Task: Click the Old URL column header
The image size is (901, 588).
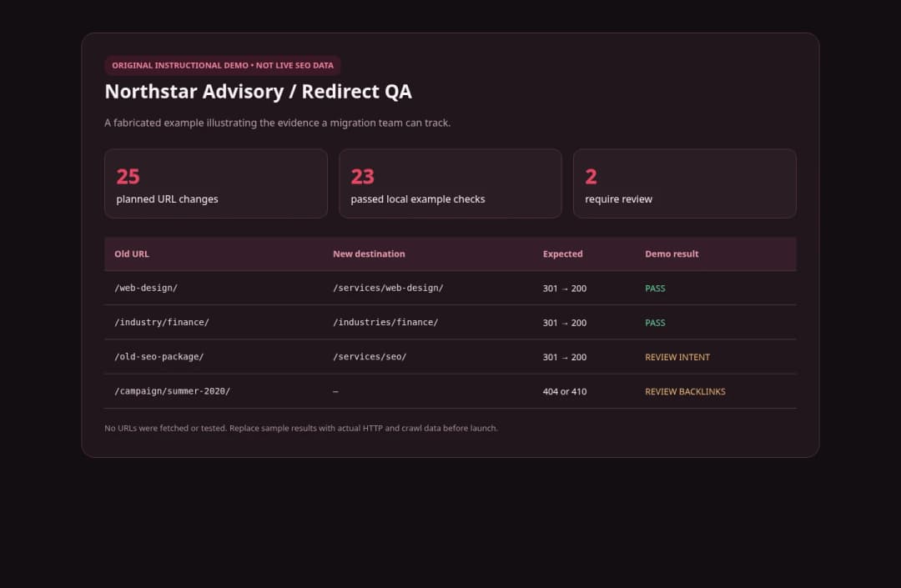Action: (x=132, y=254)
